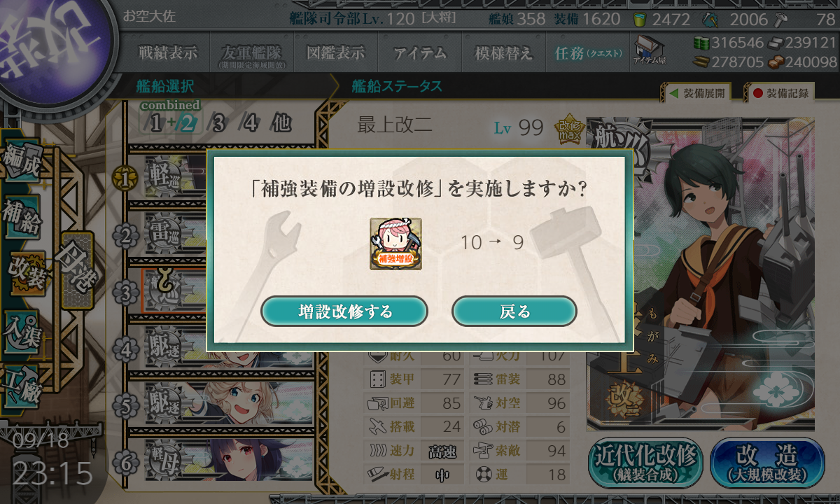Switch to fleet tab 3
This screenshot has width=840, height=504.
coord(218,124)
